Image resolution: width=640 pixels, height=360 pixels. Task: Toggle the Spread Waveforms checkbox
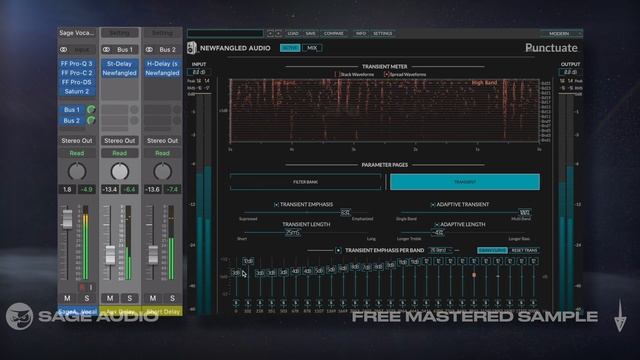pos(386,74)
